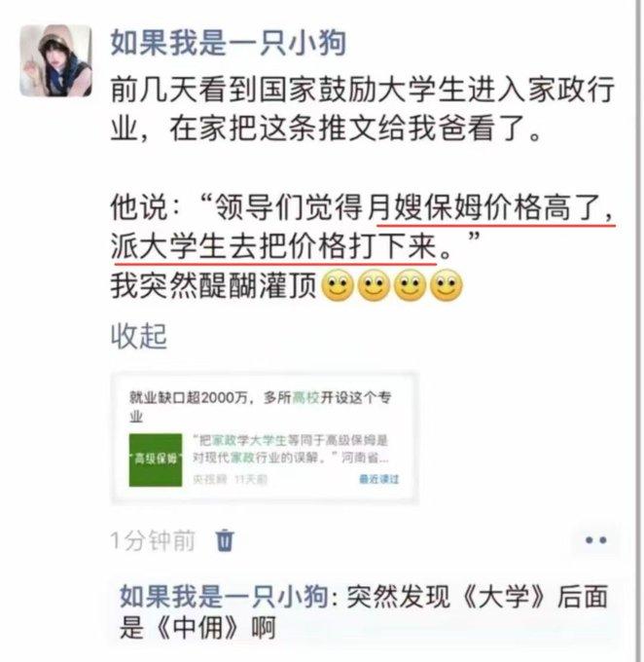644x662 pixels.
Task: Click the first smiley emoji
Action: click(x=338, y=285)
